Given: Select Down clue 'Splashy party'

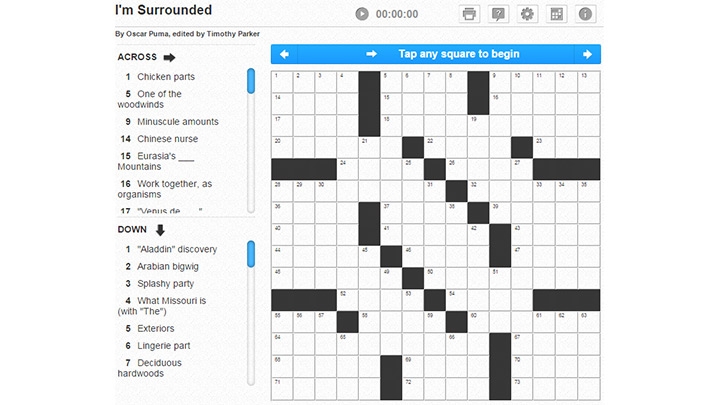Looking at the screenshot, I should 165,284.
